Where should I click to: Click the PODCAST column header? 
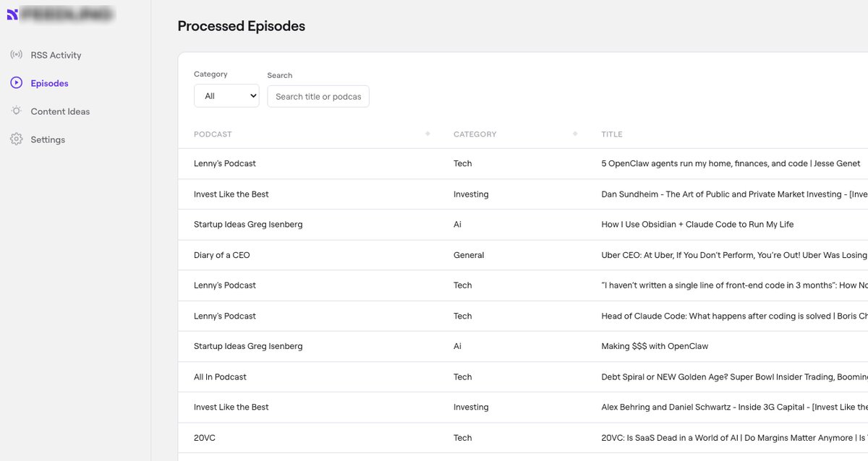[x=213, y=134]
